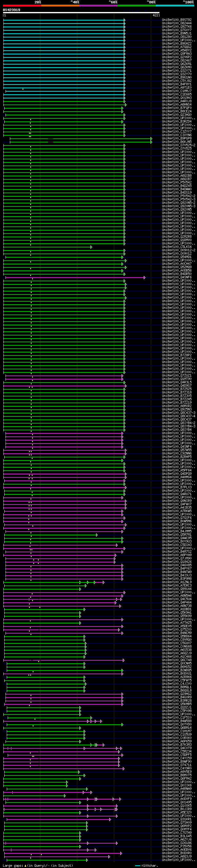Click the orange ~40% identity legend segment
Screen dimensions: 197x868
(x=60, y=6)
